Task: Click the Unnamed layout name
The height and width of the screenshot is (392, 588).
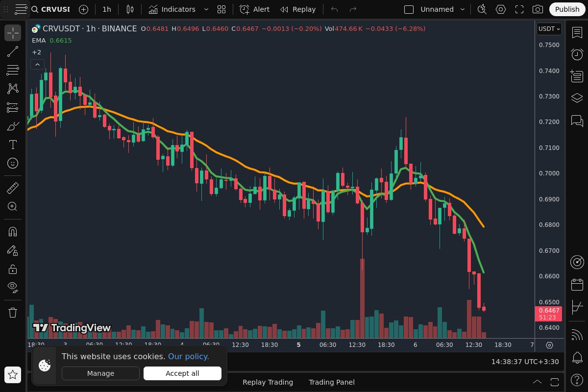Action: (x=437, y=9)
